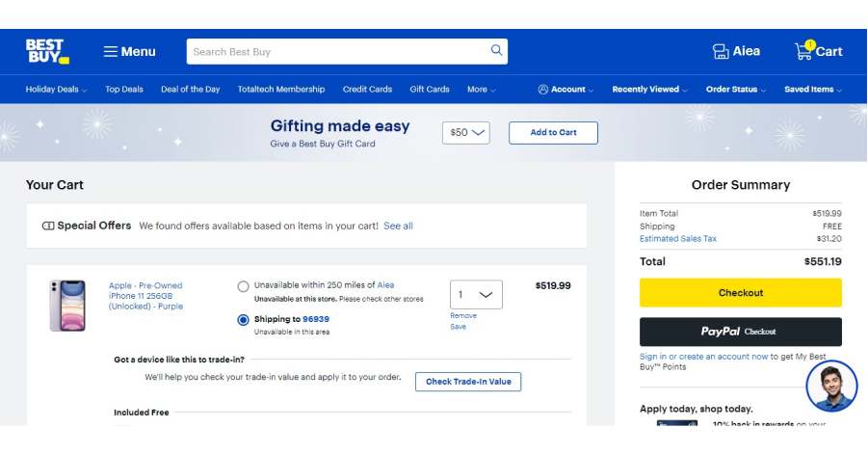868x454 pixels.
Task: Remove the iPhone from cart
Action: click(x=463, y=315)
